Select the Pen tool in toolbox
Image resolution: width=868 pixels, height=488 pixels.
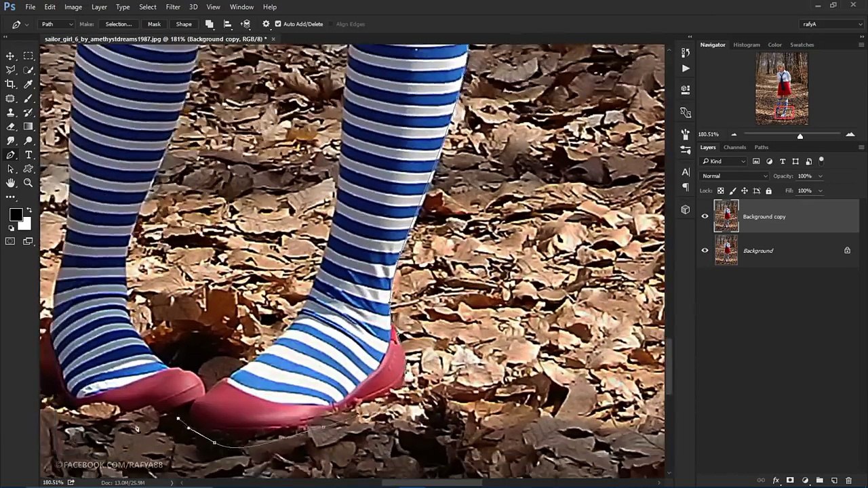point(11,155)
